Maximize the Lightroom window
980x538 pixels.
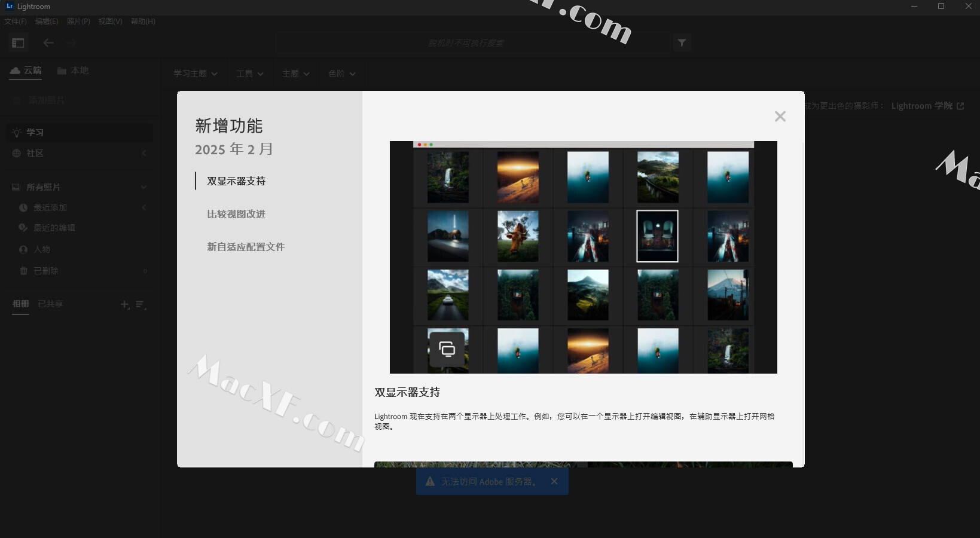click(941, 7)
